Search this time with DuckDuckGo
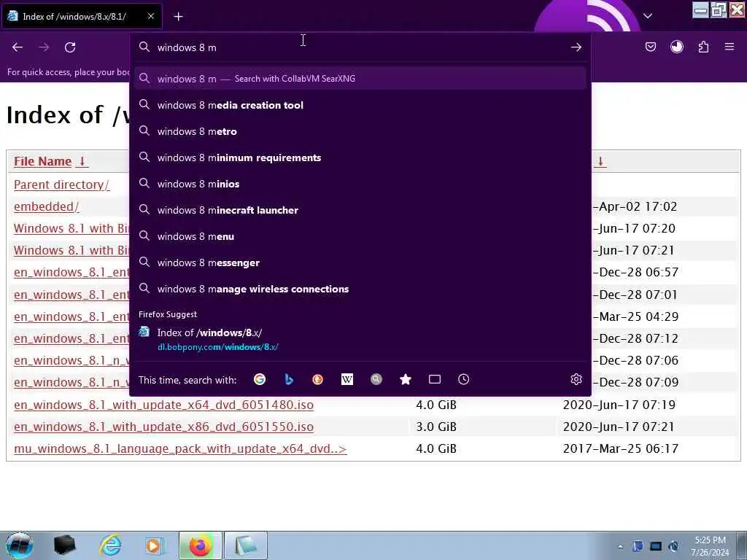The image size is (747, 560). tap(318, 379)
